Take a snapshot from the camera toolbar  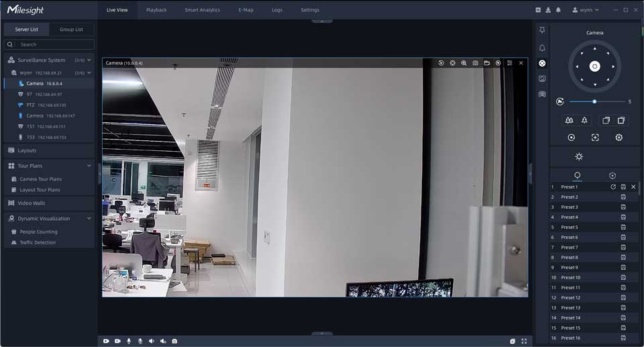pyautogui.click(x=475, y=63)
